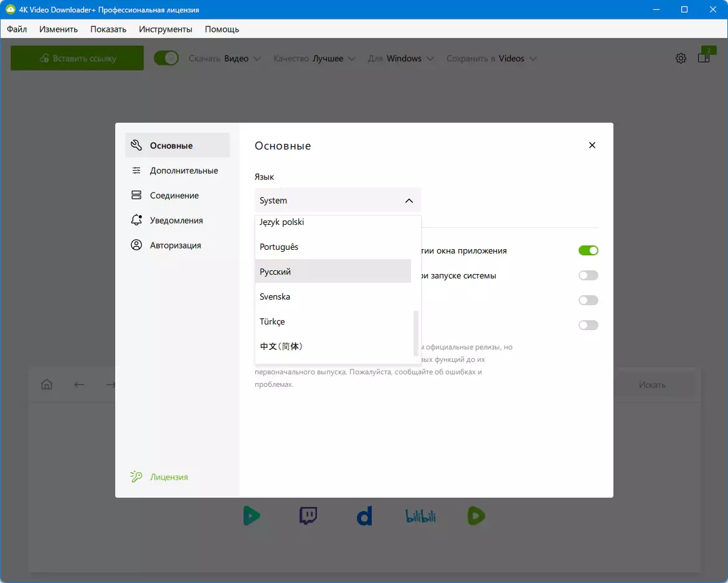This screenshot has width=728, height=583.
Task: Close the settings dialog with the X
Action: click(x=592, y=145)
